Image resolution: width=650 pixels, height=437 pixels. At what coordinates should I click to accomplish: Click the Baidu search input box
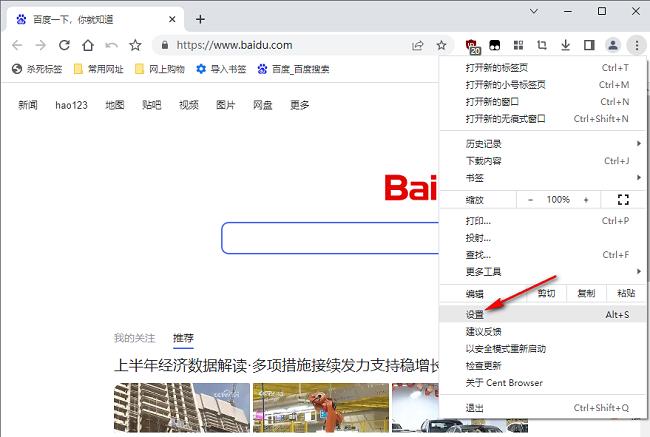(330, 239)
